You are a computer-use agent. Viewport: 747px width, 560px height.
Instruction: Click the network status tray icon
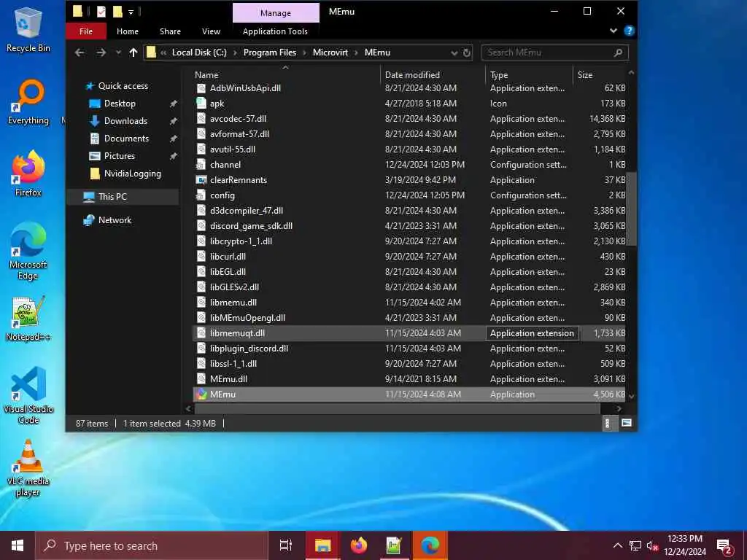[x=635, y=545]
